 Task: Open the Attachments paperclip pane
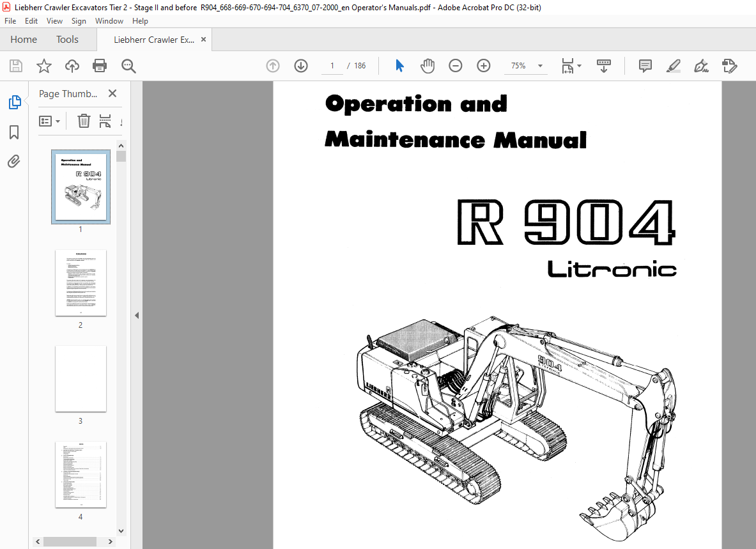[14, 161]
